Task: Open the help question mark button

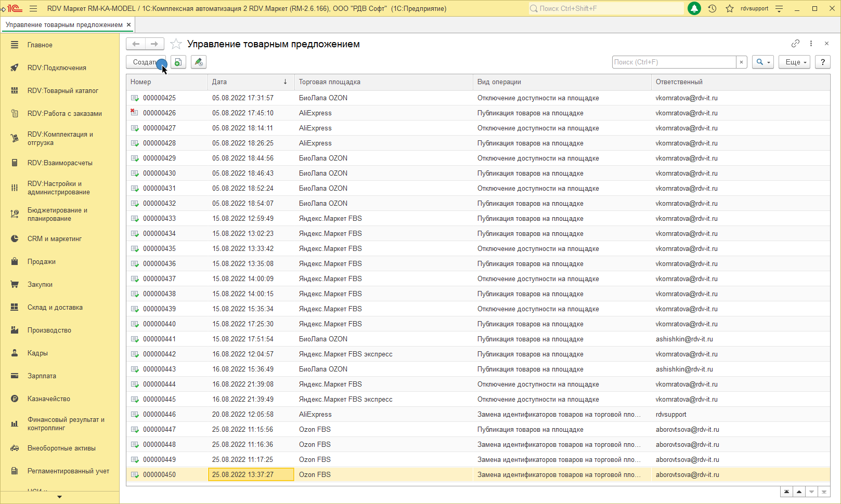Action: click(822, 62)
